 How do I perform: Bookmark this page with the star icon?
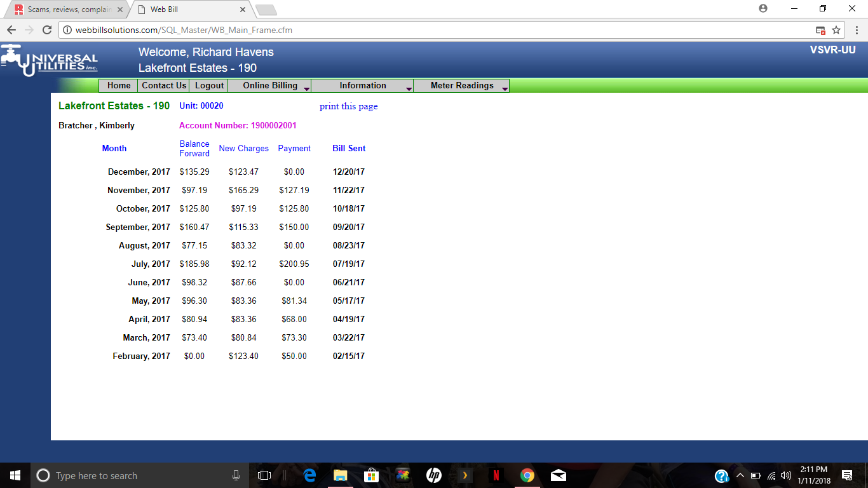pyautogui.click(x=836, y=30)
